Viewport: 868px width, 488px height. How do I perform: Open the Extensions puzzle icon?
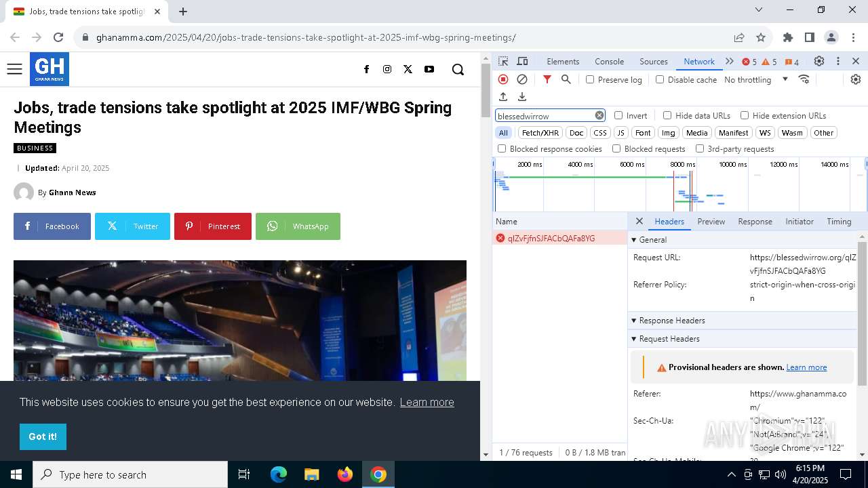(788, 37)
